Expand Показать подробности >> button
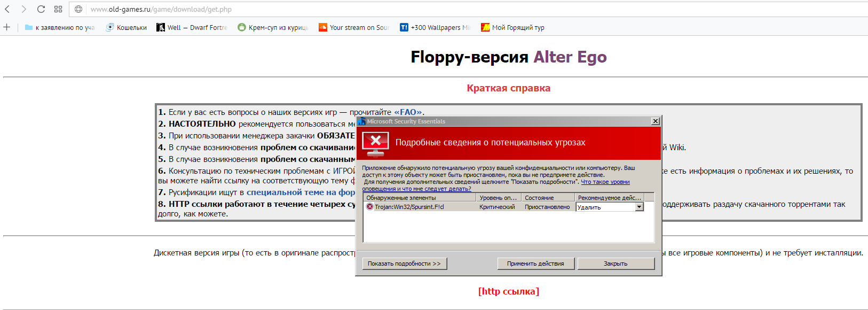Viewport: 868px width, 310px height. click(x=404, y=263)
